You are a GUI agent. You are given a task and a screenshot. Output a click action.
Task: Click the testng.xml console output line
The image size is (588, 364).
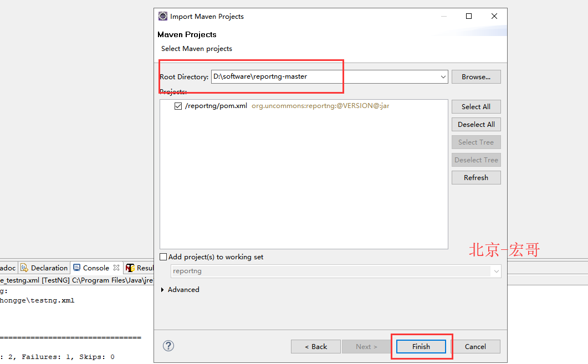(x=37, y=301)
